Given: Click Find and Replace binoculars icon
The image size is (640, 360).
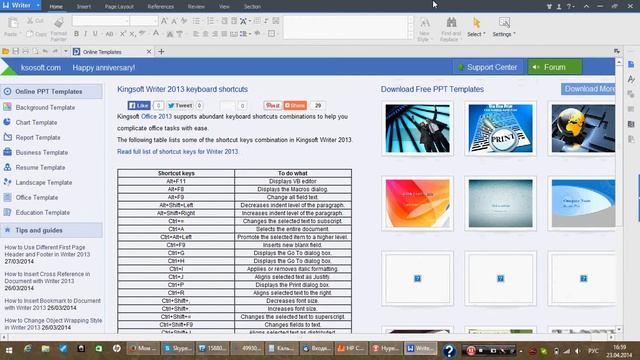Looking at the screenshot, I should pos(451,22).
